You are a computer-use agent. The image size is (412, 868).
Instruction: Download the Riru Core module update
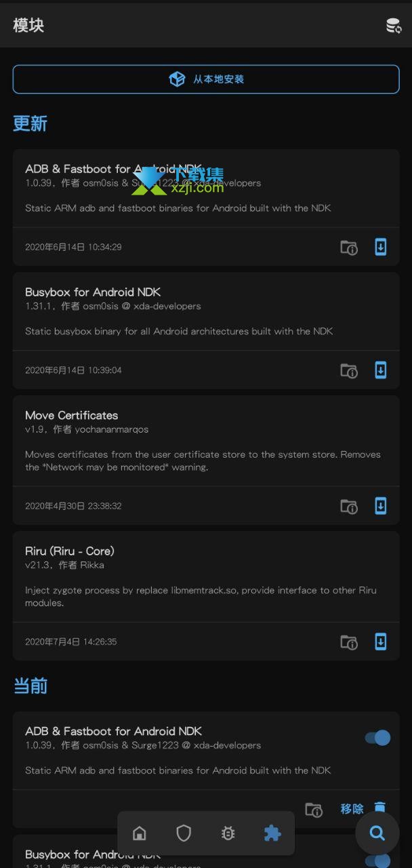tap(381, 642)
